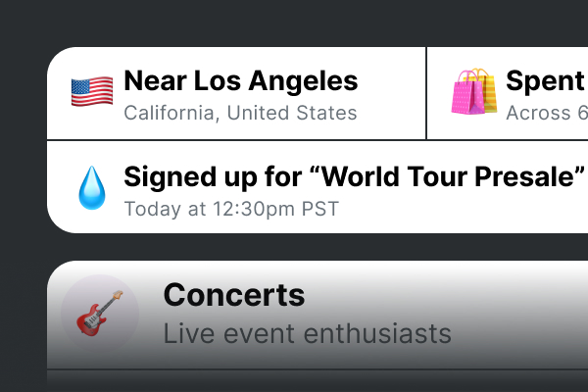This screenshot has height=392, width=588.
Task: Open the "World Tour Presale" signup event
Action: 348,176
